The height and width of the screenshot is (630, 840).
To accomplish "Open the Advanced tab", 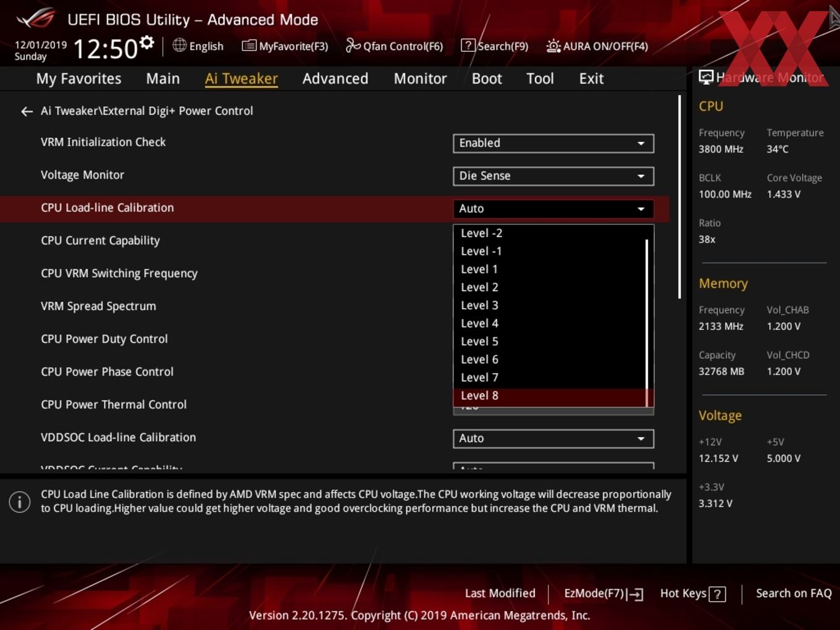I will coord(335,78).
